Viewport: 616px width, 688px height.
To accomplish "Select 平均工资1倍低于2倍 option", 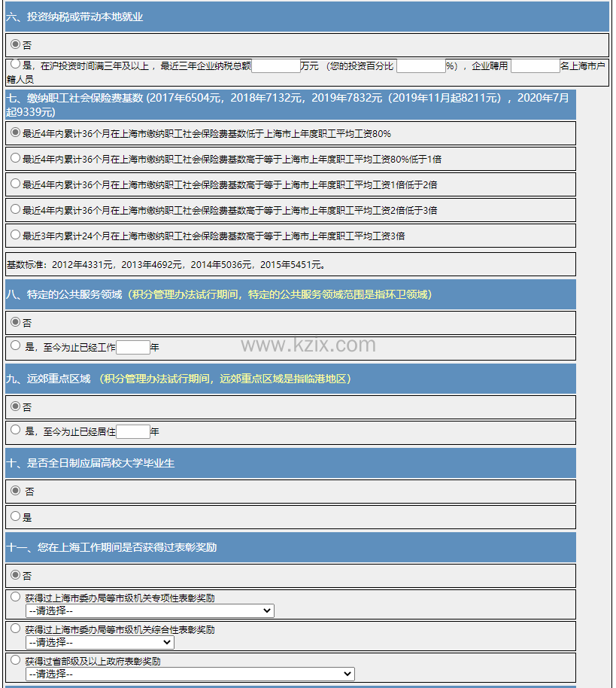I will click(x=15, y=184).
